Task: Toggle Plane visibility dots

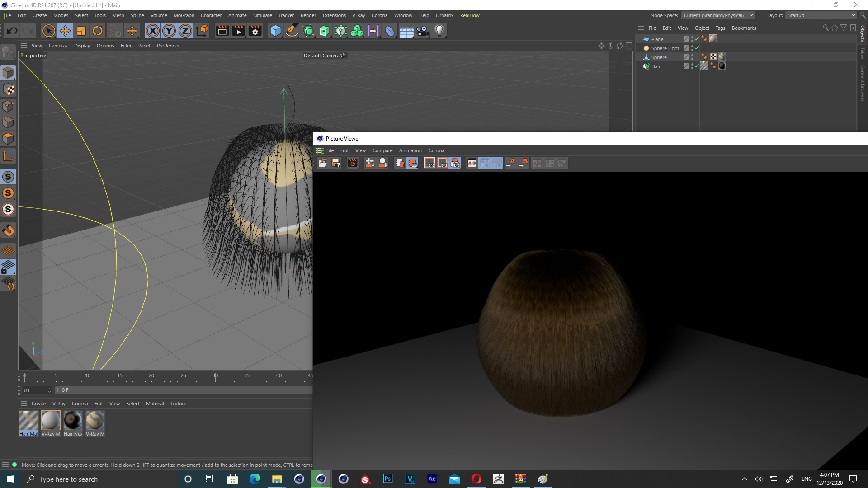Action: click(692, 39)
